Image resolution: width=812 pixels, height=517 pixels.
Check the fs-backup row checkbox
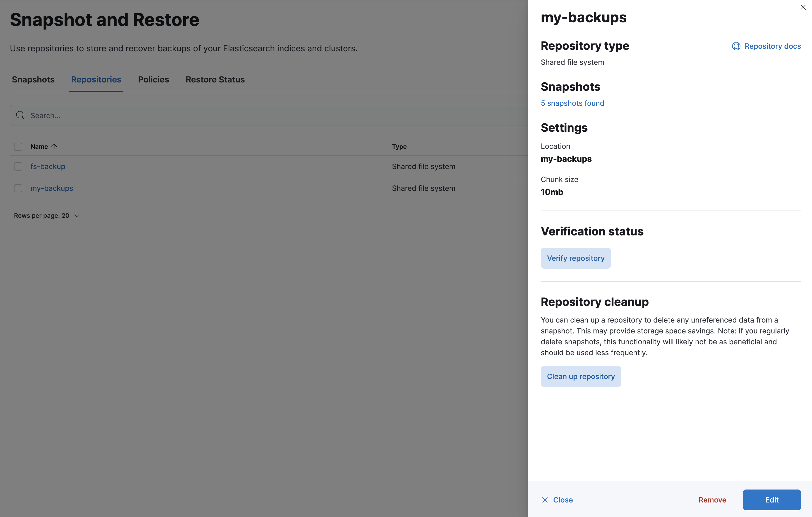tap(18, 166)
